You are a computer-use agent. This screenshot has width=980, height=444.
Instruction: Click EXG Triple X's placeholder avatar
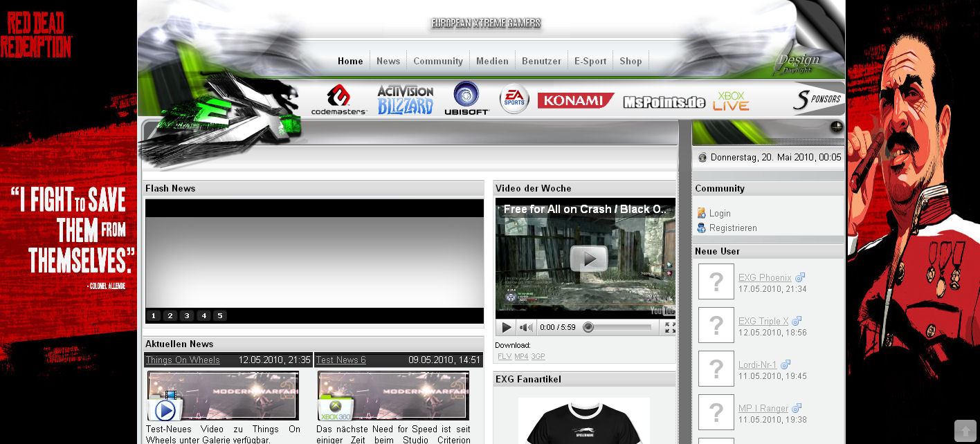pyautogui.click(x=716, y=325)
